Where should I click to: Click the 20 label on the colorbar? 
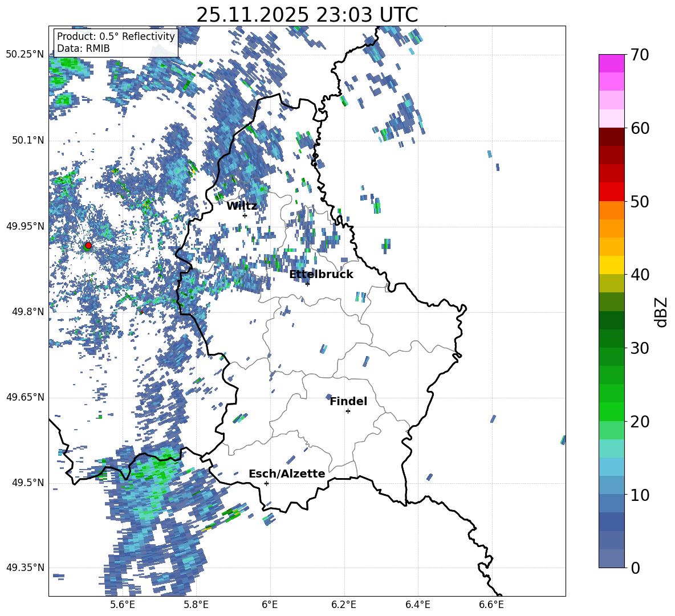(x=640, y=422)
